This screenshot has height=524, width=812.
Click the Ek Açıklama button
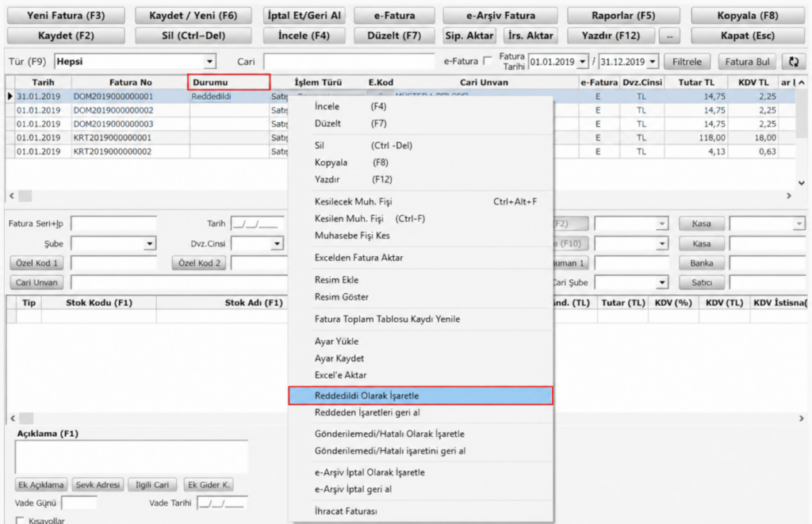pyautogui.click(x=41, y=484)
